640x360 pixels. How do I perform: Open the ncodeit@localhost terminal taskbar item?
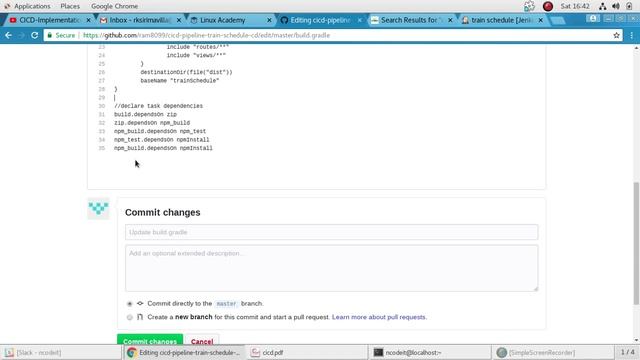coord(430,352)
